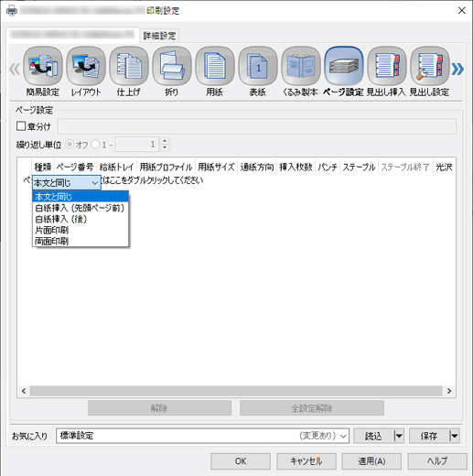473x476 pixels.
Task: Select the 1 - repeat unit radio
Action: point(95,144)
